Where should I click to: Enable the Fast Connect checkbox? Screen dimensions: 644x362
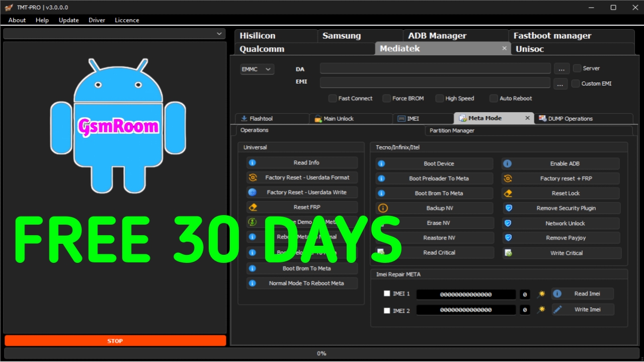point(333,99)
